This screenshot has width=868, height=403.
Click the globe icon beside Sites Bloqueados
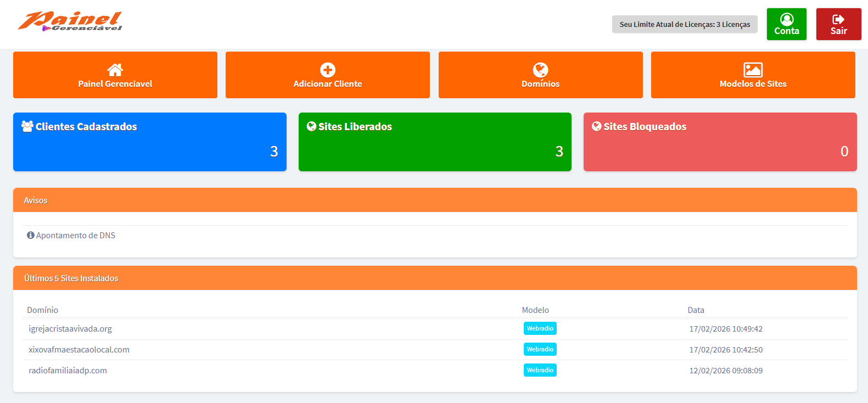pyautogui.click(x=596, y=126)
